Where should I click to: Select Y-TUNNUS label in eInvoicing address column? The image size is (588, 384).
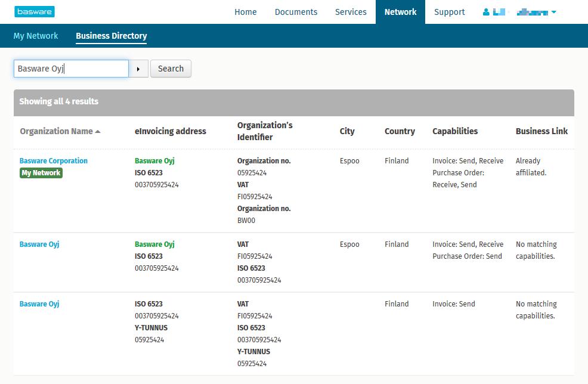[151, 328]
